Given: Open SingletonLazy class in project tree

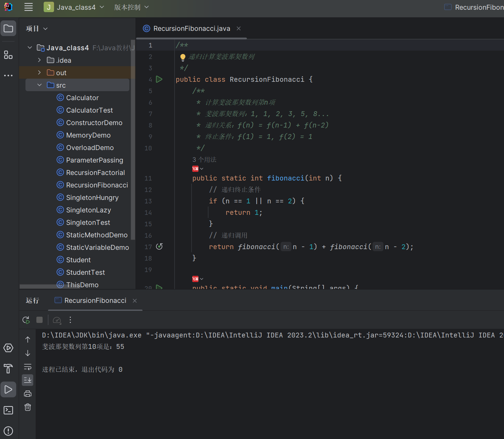Looking at the screenshot, I should [88, 210].
